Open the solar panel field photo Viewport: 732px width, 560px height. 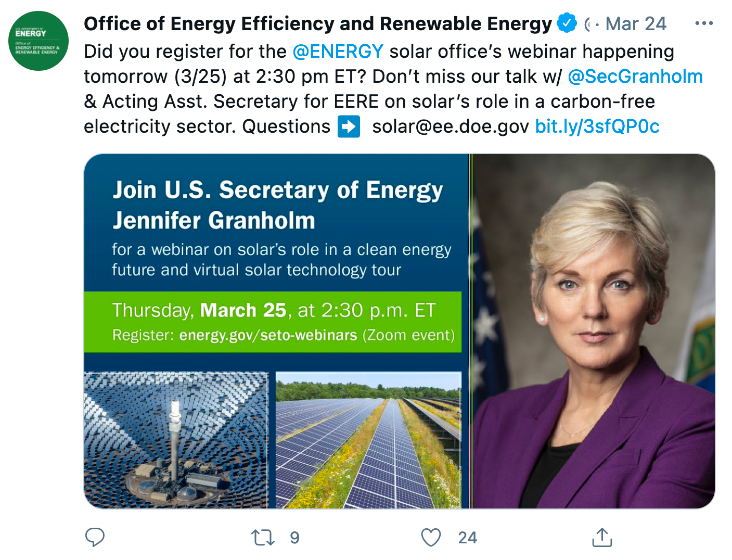pyautogui.click(x=368, y=440)
